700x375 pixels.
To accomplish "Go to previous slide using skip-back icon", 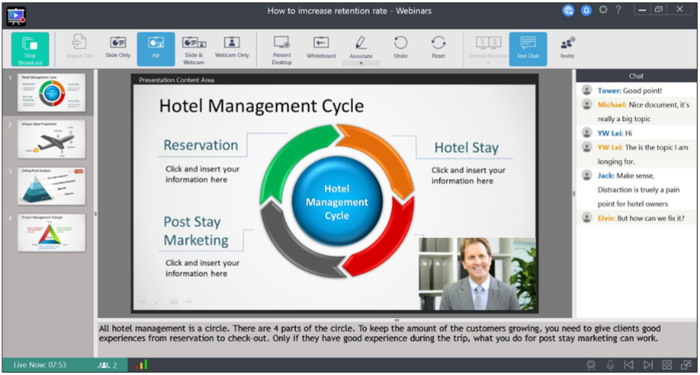I will pos(629,365).
